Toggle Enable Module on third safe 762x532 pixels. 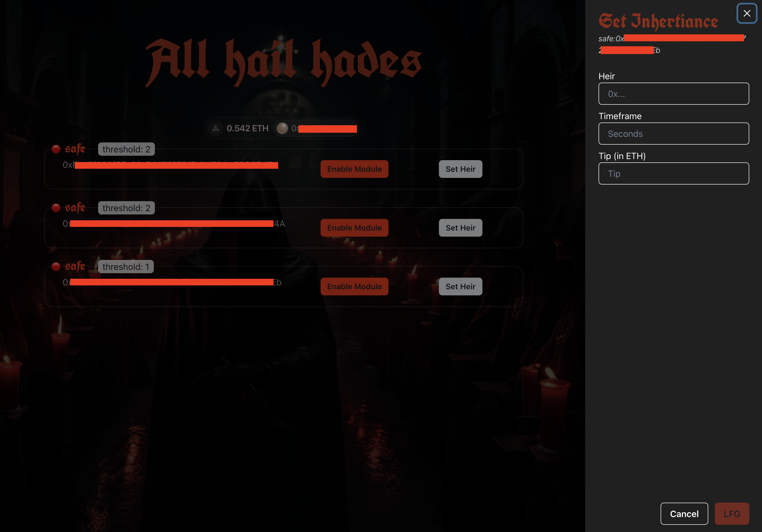pyautogui.click(x=354, y=286)
